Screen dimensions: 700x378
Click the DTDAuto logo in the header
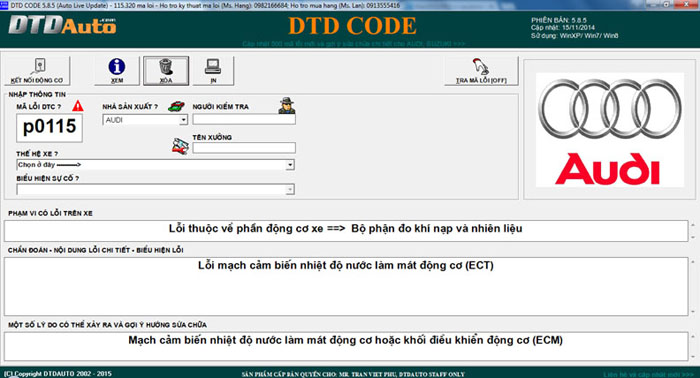[x=62, y=25]
